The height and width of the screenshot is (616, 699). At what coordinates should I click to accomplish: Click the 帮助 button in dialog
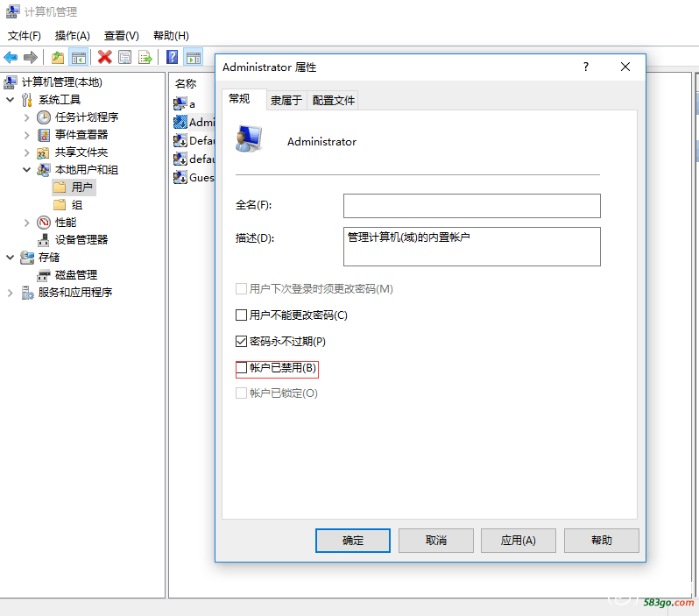click(x=602, y=540)
